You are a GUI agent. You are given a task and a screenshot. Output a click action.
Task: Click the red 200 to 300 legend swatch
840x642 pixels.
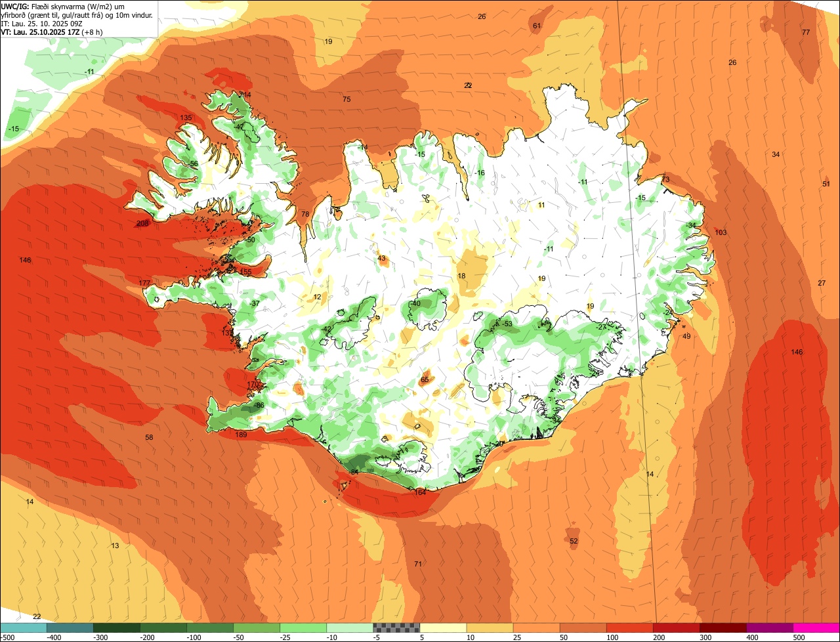tap(676, 628)
